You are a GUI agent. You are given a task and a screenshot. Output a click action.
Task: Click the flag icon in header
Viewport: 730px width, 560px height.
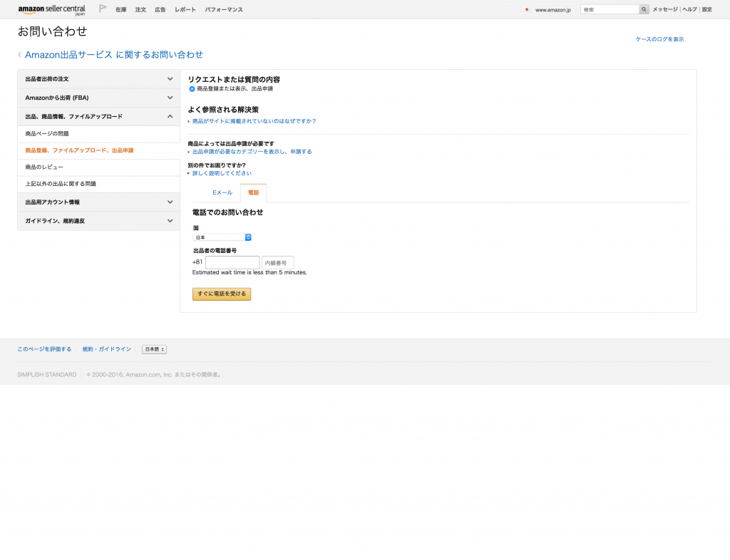tap(103, 9)
